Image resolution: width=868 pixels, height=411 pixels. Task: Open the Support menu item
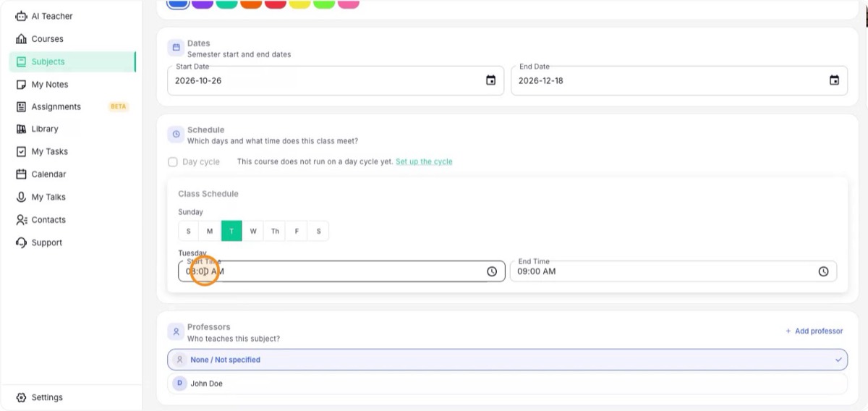72,242
